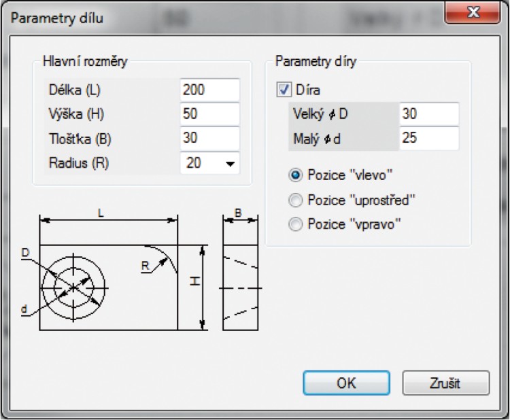Click into the Délka (L) field
The width and height of the screenshot is (510, 420).
[x=209, y=90]
